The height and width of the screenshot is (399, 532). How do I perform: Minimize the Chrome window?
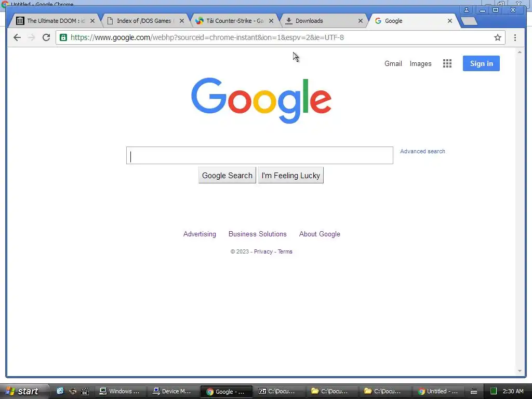(x=482, y=10)
